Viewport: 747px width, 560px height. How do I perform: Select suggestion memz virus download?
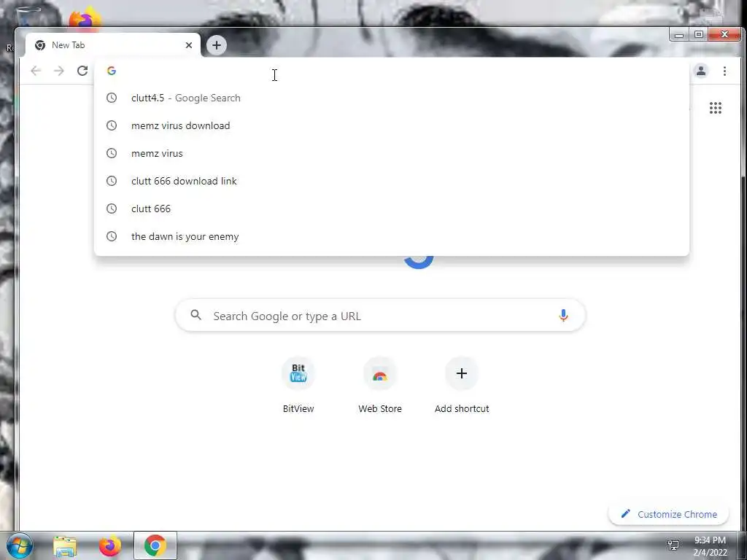pos(392,125)
